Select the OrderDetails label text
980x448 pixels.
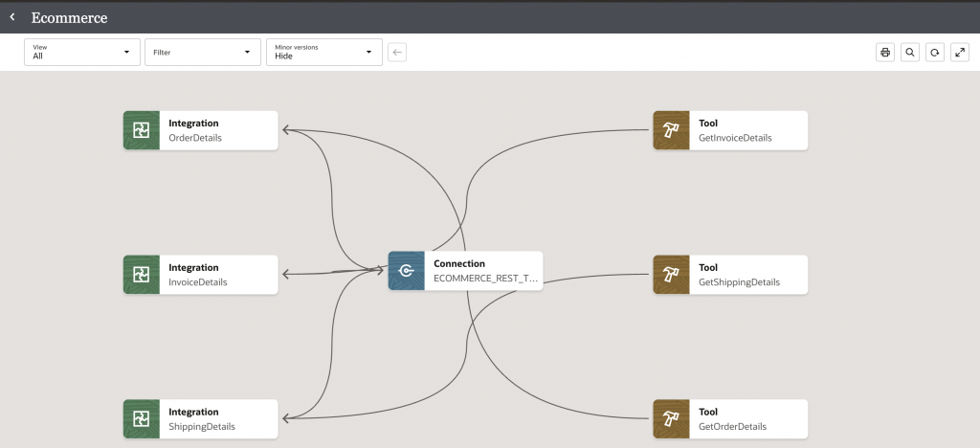(x=195, y=138)
